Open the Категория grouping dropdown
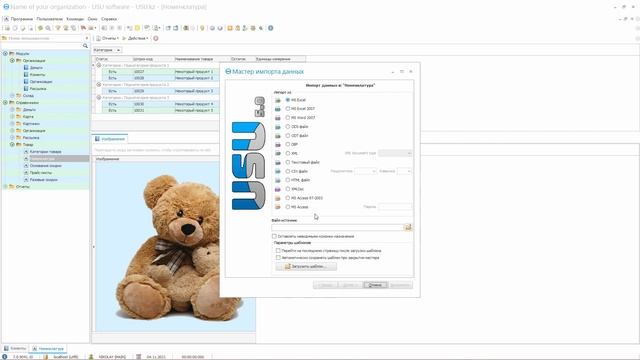This screenshot has width=640, height=360. click(x=107, y=50)
